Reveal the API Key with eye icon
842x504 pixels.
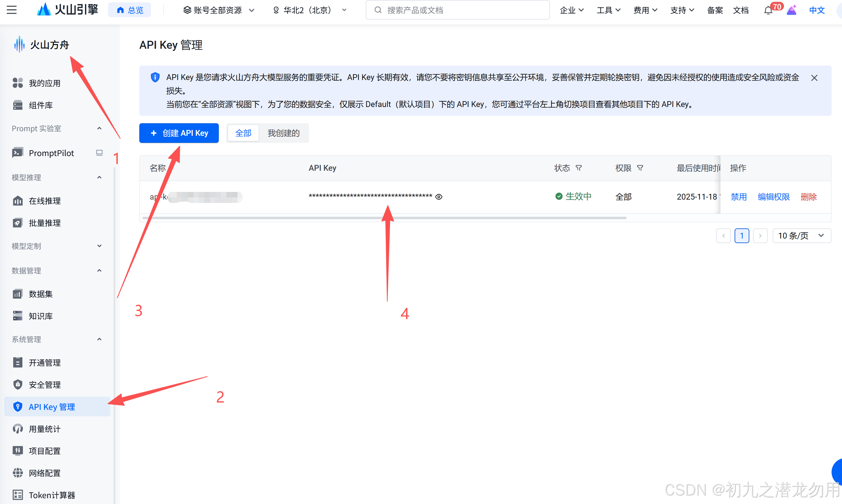pos(439,197)
